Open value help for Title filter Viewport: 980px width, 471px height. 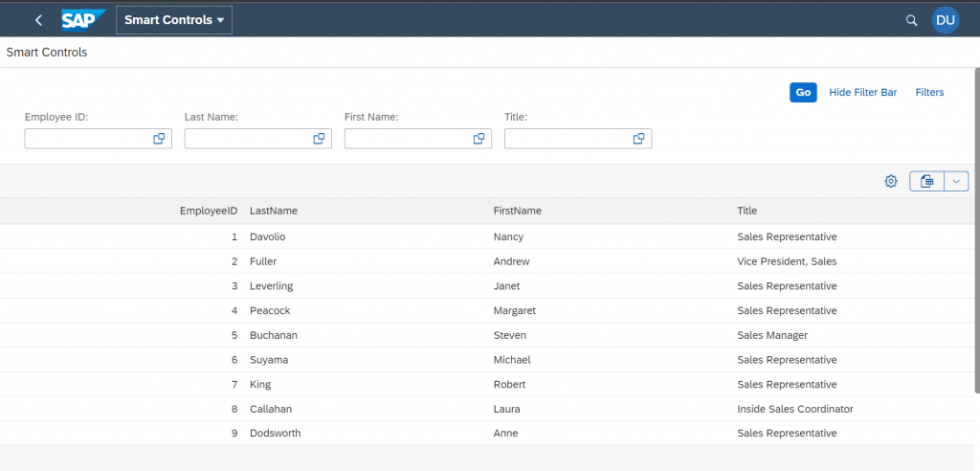coord(639,139)
